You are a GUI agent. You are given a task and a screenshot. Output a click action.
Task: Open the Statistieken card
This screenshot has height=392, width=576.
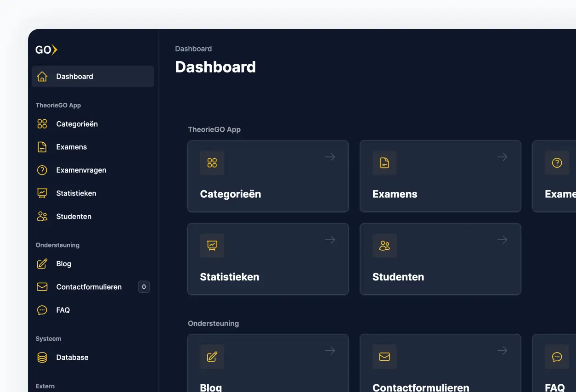pyautogui.click(x=268, y=259)
